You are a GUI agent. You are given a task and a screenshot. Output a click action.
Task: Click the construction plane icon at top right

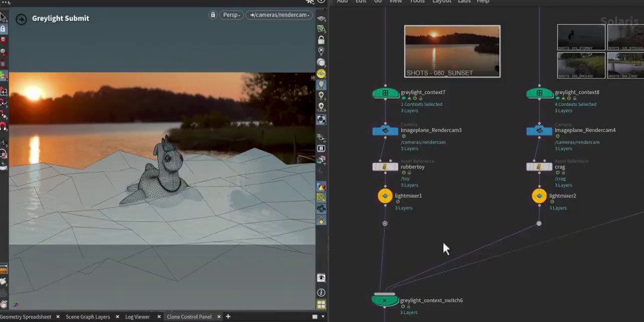click(321, 19)
